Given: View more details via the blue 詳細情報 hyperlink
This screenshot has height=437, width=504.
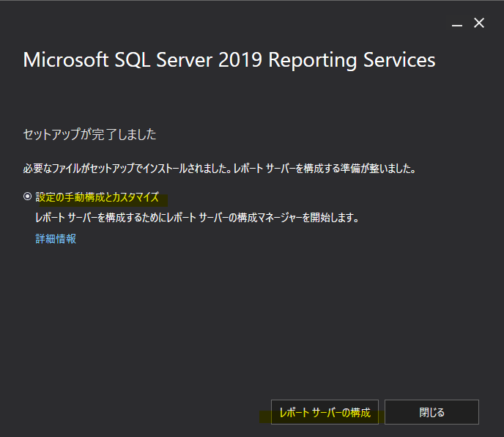Looking at the screenshot, I should [x=56, y=238].
